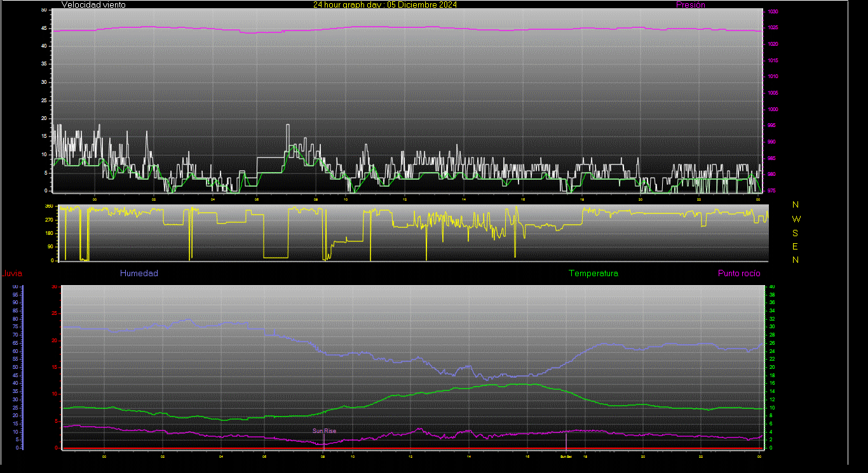
Task: Click '1030' on the pressure axis
Action: coord(772,12)
